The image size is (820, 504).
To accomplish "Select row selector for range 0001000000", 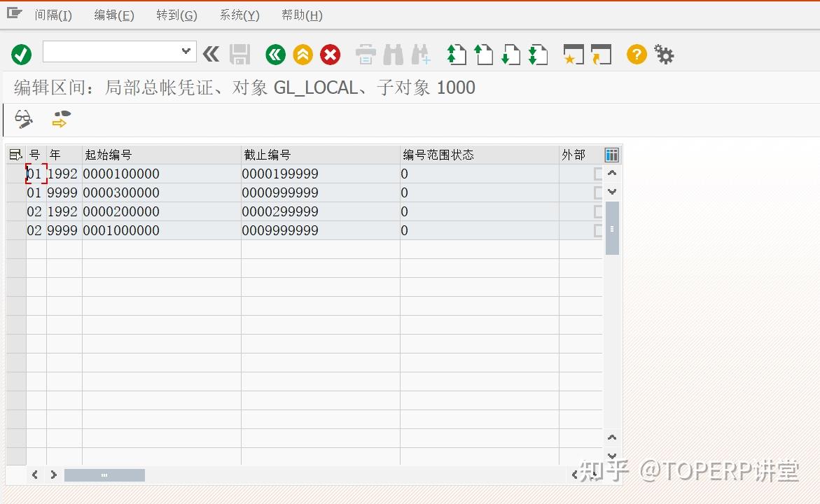I will click(15, 230).
